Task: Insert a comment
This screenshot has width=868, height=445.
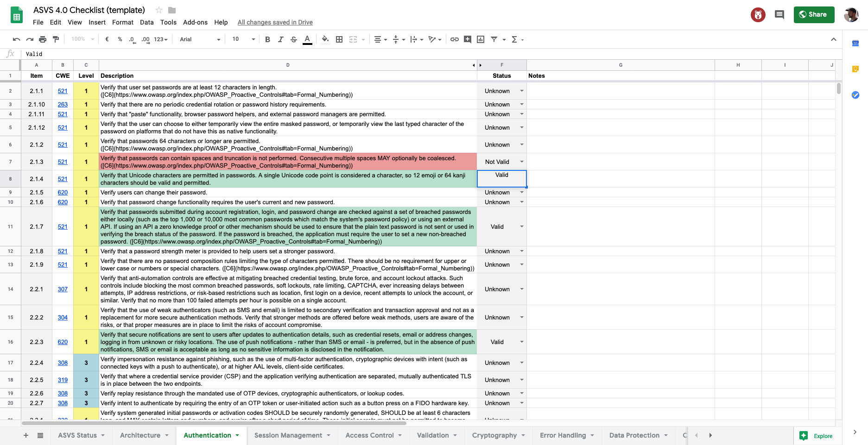Action: (x=468, y=39)
